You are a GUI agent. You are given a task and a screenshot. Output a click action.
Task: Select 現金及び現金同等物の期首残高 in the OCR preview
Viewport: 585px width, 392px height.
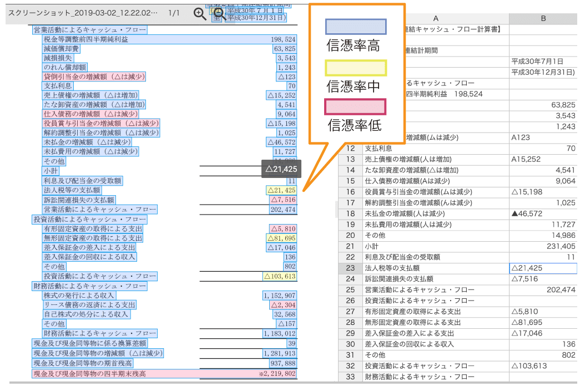pos(83,363)
